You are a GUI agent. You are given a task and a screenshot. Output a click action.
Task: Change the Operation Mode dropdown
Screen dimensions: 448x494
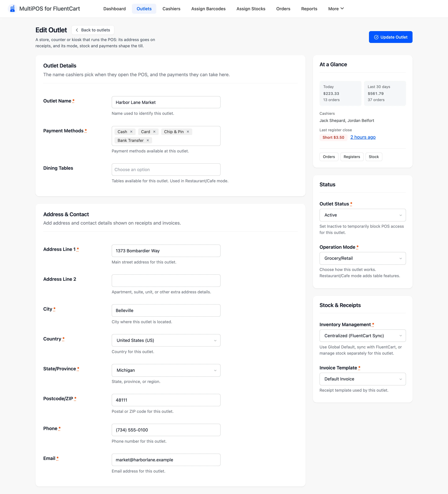point(362,258)
